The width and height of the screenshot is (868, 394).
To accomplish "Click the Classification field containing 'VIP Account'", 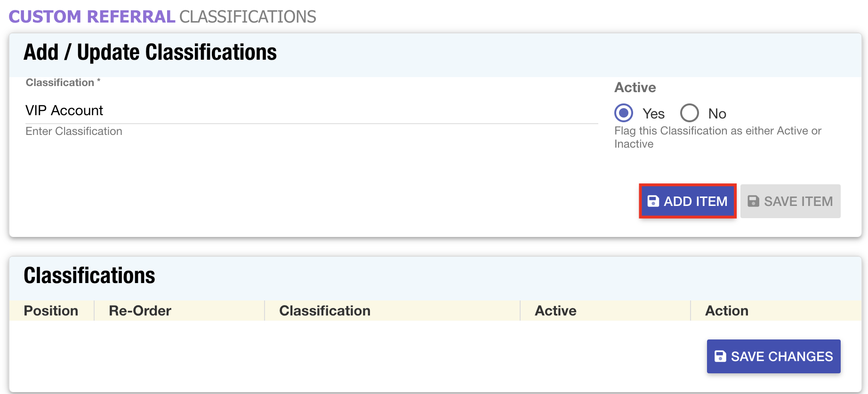I will pyautogui.click(x=311, y=111).
